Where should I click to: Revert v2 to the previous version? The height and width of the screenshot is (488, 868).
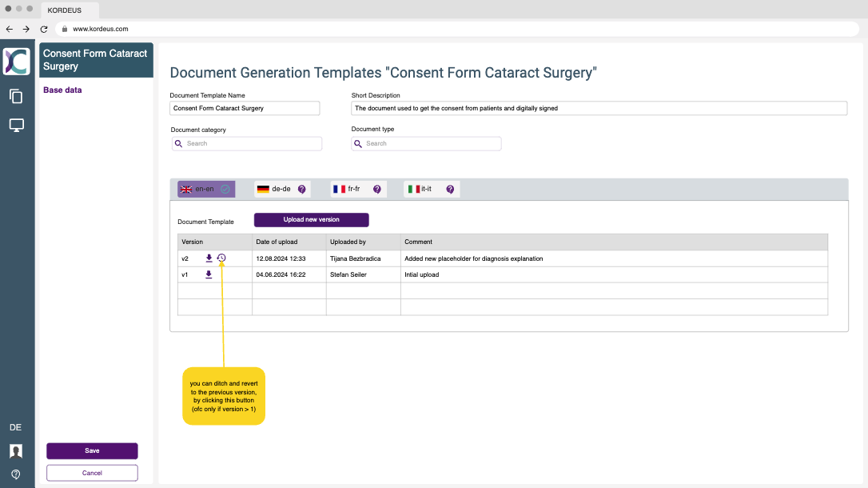click(x=221, y=258)
